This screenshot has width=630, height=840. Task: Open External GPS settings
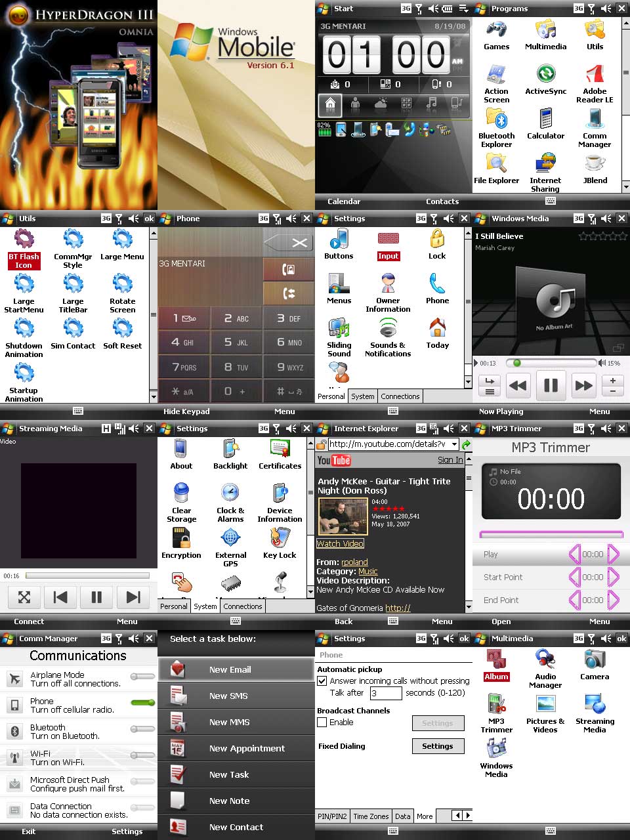point(230,548)
